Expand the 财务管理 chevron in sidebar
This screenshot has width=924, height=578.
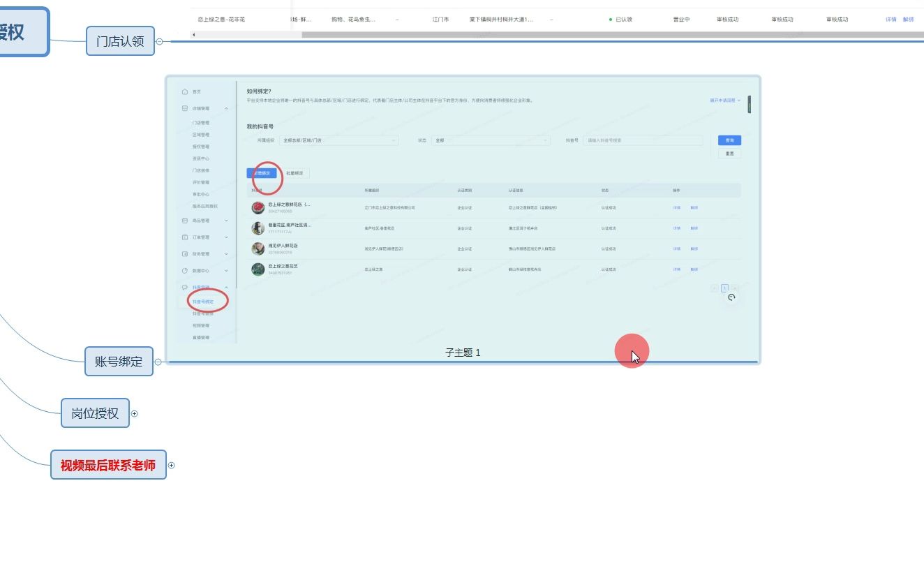226,254
